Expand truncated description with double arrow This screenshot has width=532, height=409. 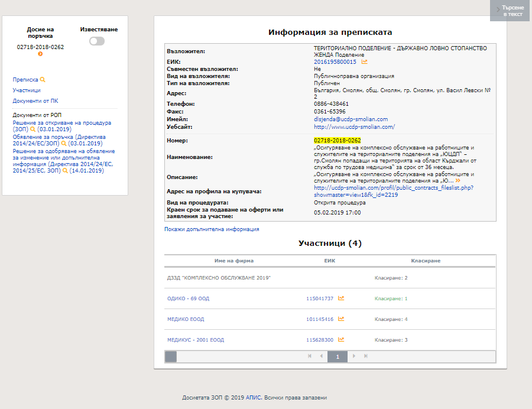tap(458, 181)
